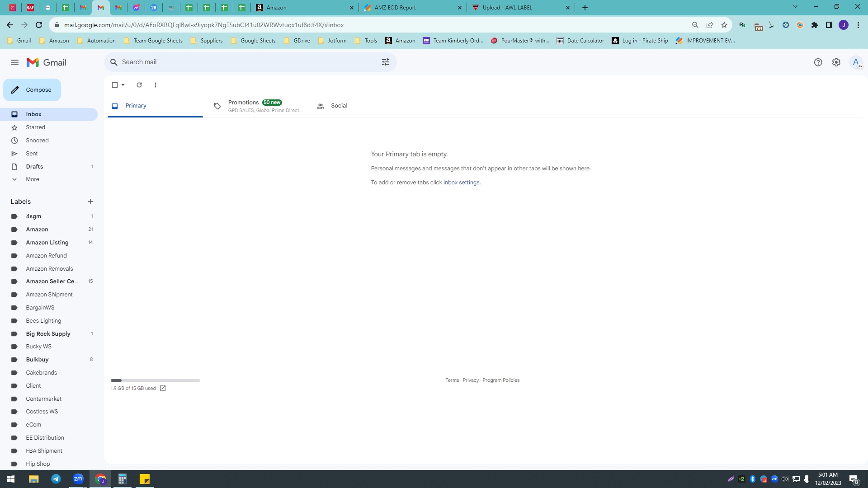Open the three-dot More options in toolbar

point(156,85)
